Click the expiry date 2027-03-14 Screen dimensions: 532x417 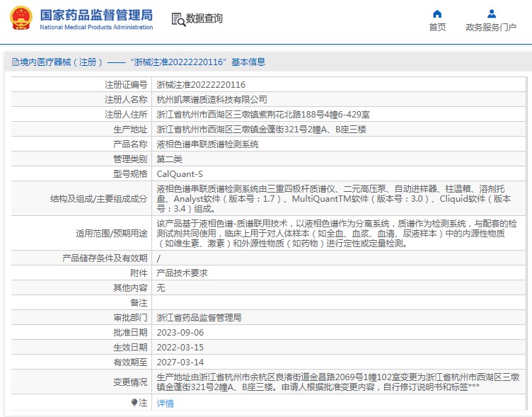click(x=180, y=362)
